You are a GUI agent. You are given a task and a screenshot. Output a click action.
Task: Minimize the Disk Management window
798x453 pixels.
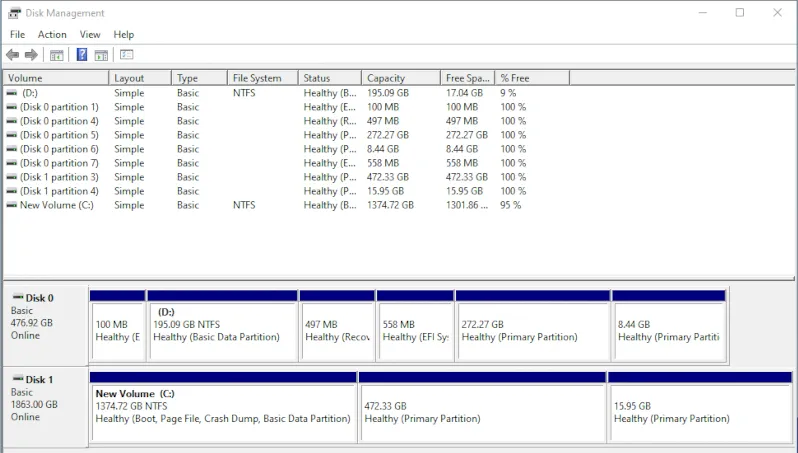[x=703, y=13]
